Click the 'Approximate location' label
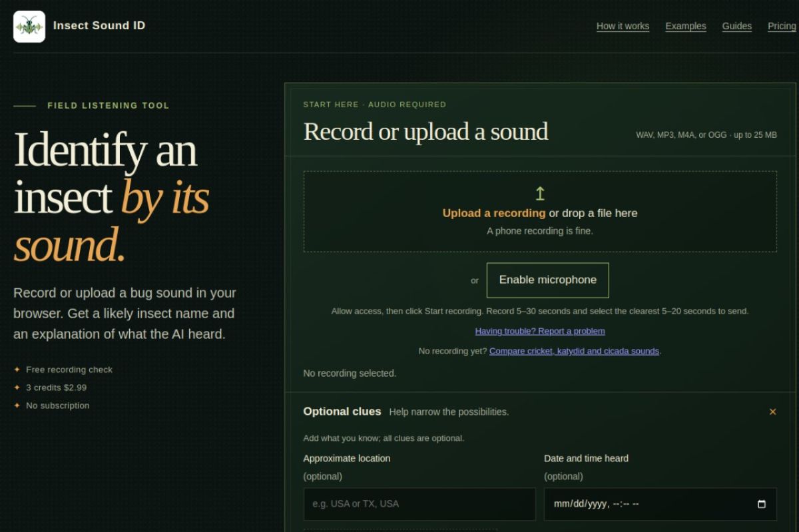 tap(347, 458)
